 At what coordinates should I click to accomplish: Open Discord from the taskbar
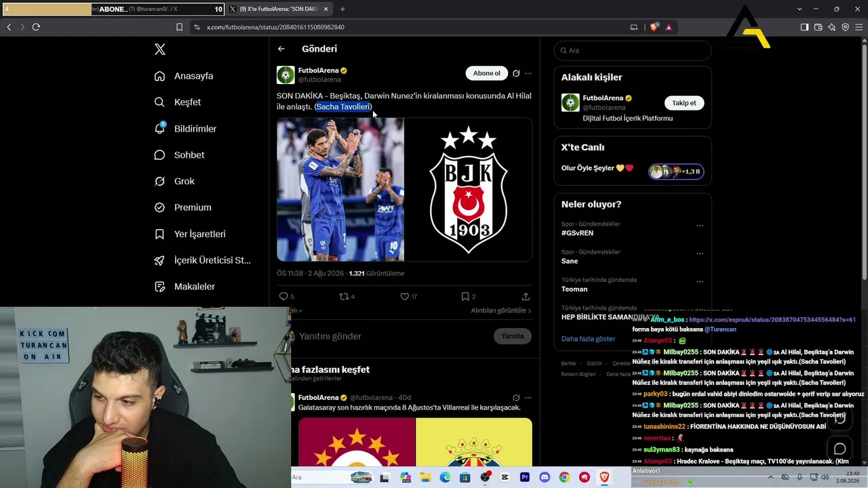tap(545, 478)
